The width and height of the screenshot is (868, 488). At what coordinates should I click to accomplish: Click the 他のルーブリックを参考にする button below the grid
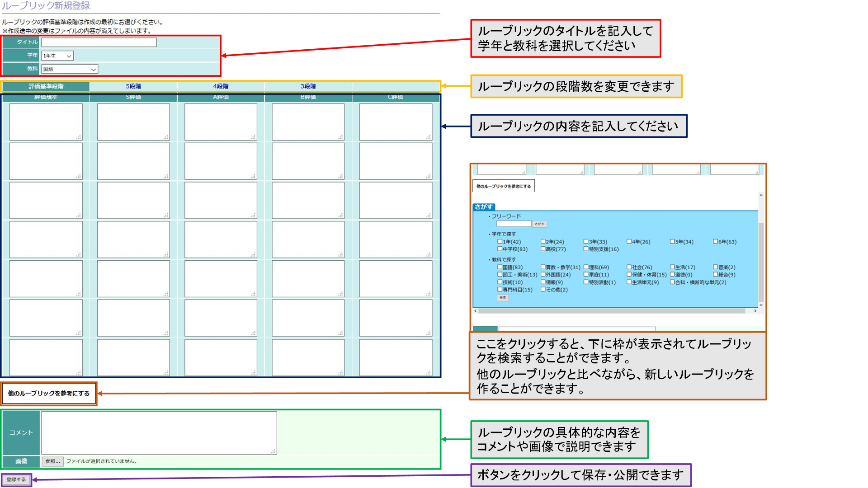point(49,394)
